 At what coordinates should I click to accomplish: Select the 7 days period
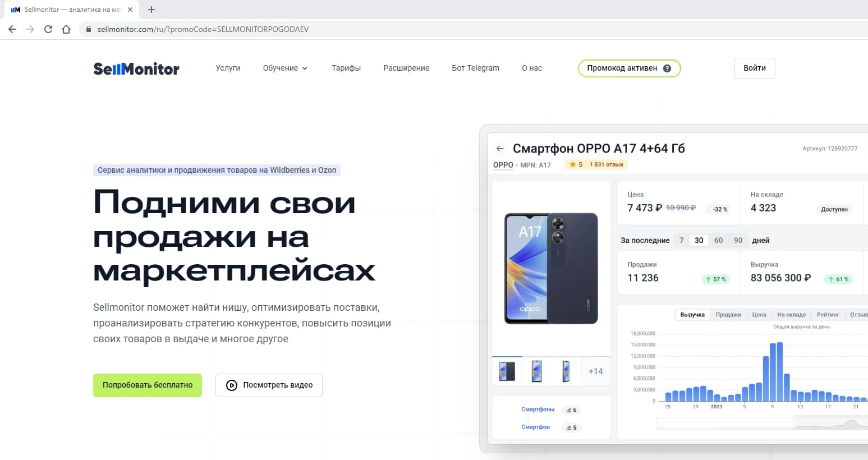tap(682, 240)
